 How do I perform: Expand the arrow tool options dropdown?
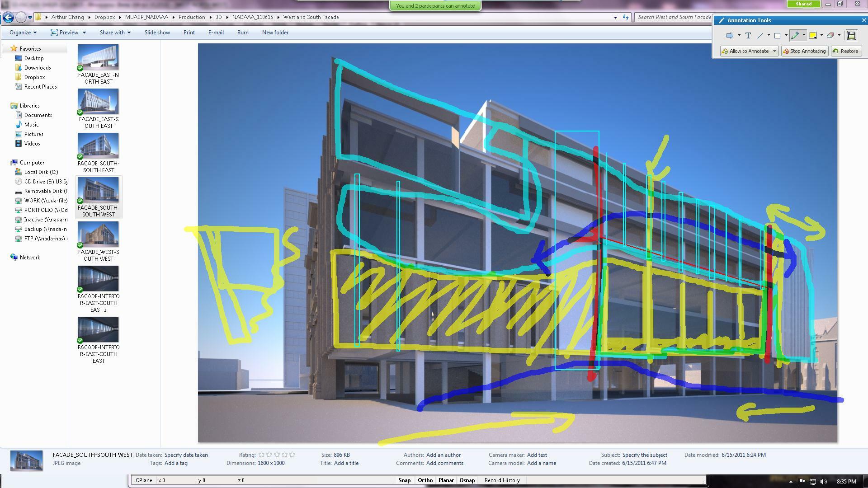tap(739, 36)
